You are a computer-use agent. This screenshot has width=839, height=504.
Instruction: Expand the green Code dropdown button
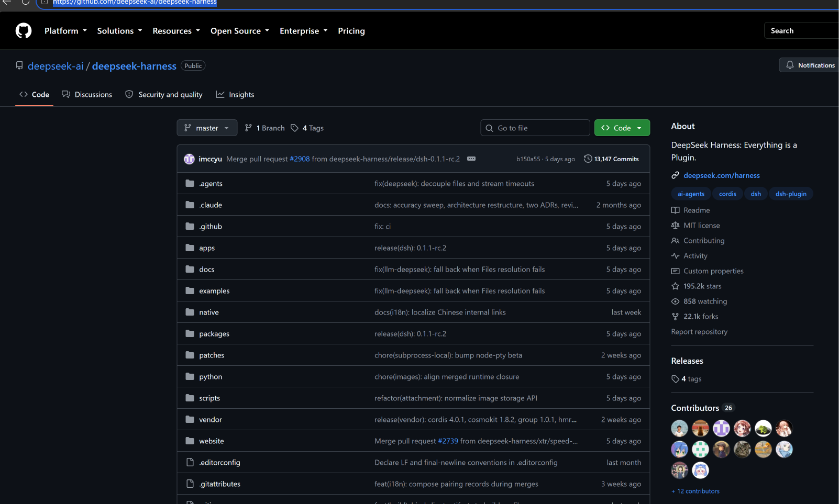(622, 128)
